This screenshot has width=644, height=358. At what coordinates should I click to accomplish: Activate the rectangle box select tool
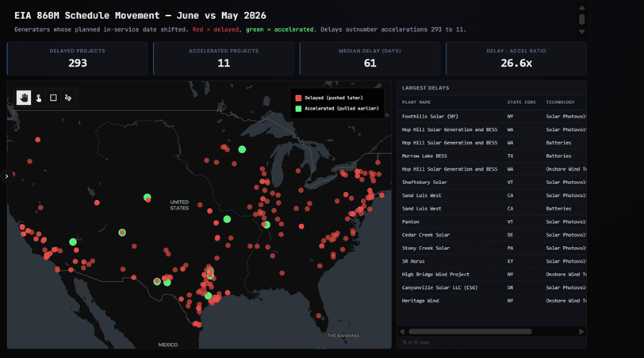tap(53, 98)
